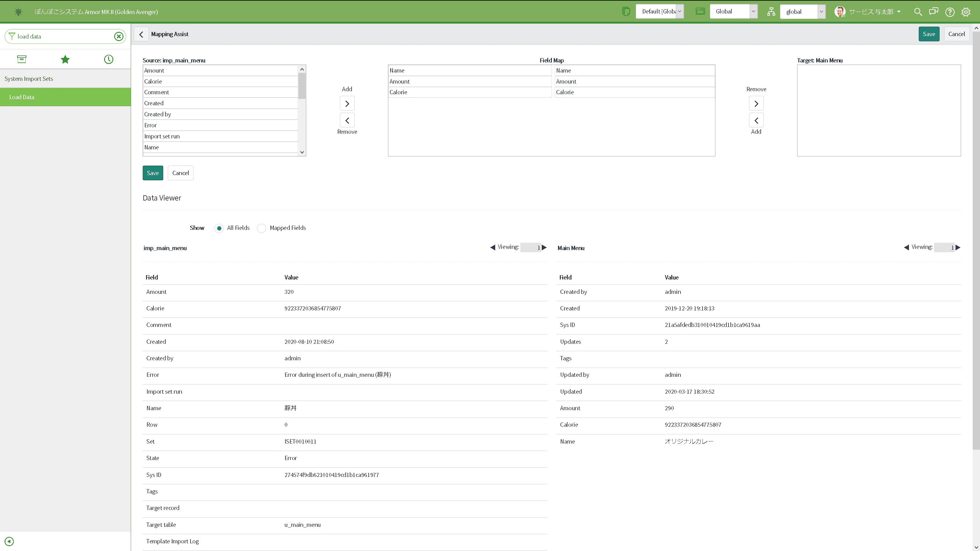Select Calorie source in the Field Map
980x551 pixels.
469,92
